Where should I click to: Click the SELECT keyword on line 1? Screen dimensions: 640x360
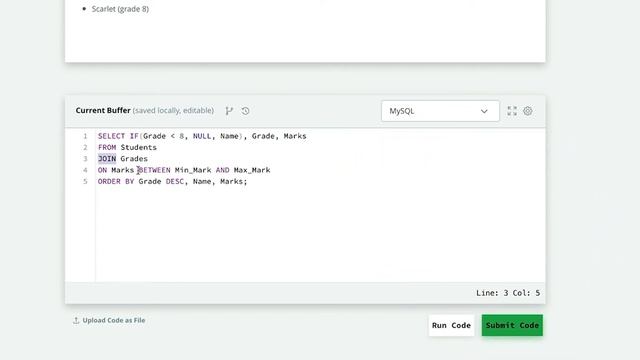[111, 136]
